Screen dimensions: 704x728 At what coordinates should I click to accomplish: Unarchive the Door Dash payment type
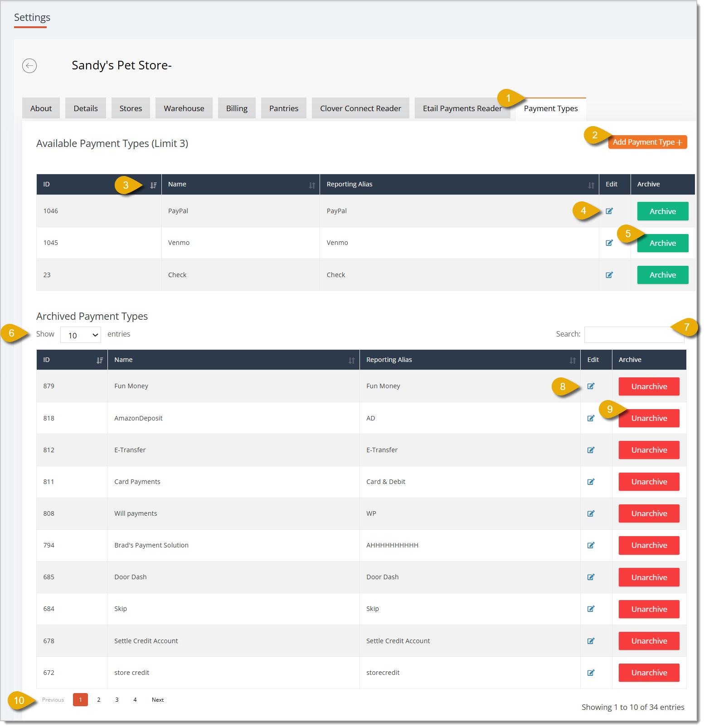click(649, 577)
